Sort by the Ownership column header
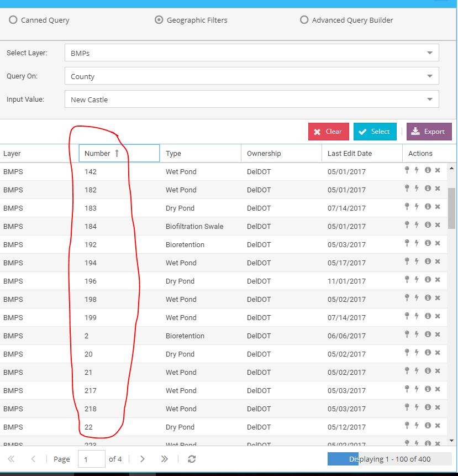This screenshot has height=476, width=458. 281,153
